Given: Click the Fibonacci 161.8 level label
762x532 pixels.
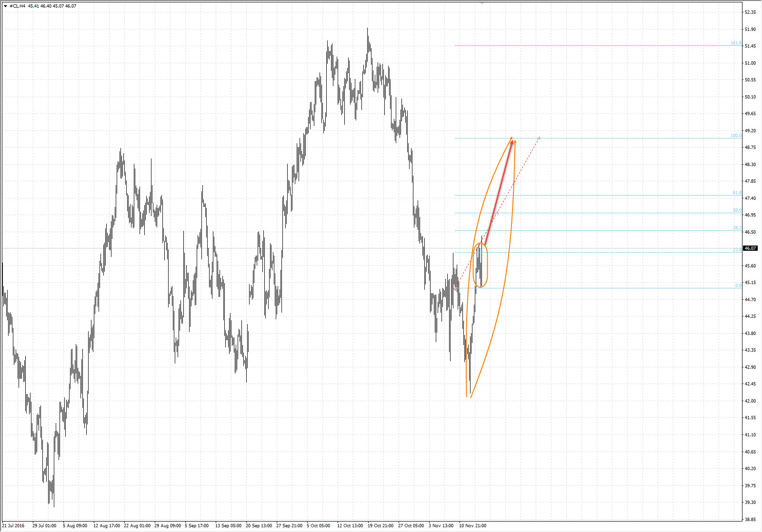Looking at the screenshot, I should [x=736, y=43].
